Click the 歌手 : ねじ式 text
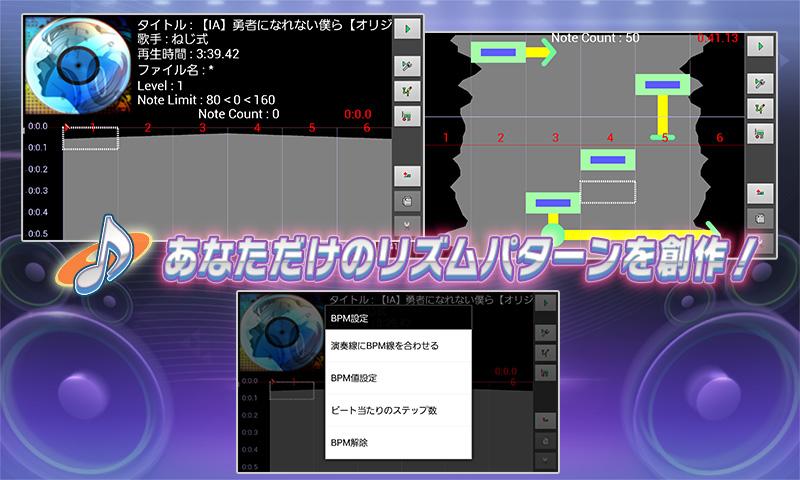Viewport: 800px width, 480px height. tap(172, 39)
